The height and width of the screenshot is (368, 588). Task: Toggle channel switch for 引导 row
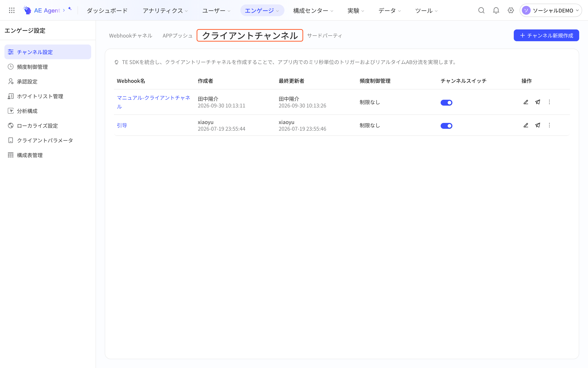click(446, 126)
